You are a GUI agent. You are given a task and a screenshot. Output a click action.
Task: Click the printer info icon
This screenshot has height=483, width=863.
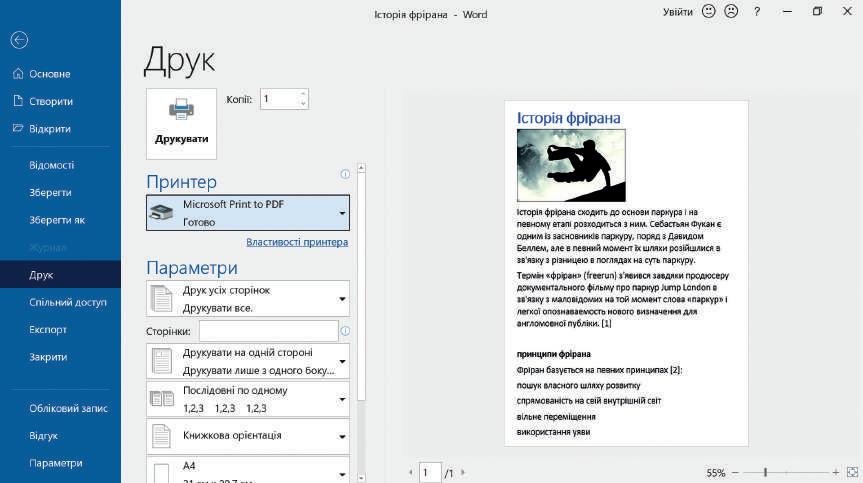pyautogui.click(x=345, y=174)
